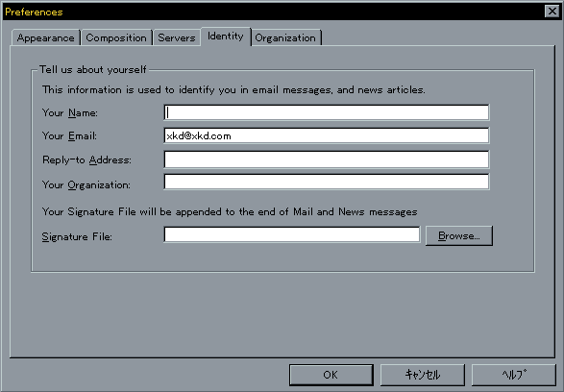Click the キャンセル (Cancel) button
564x392 pixels.
tap(423, 375)
